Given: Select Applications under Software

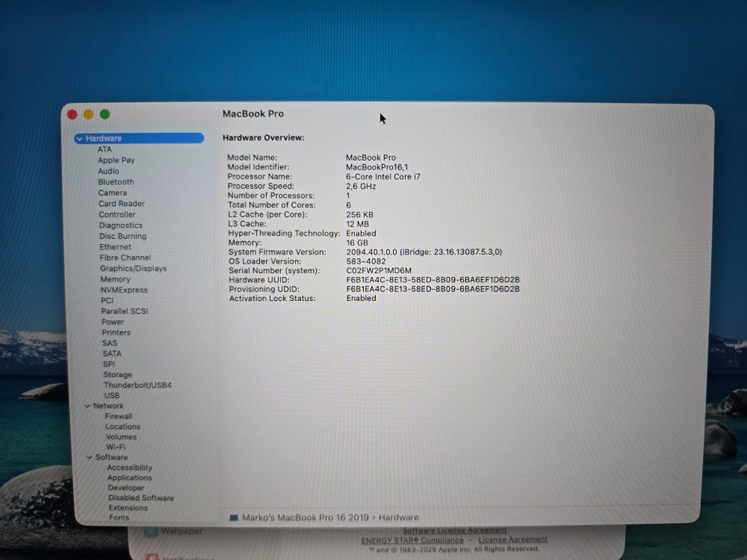Looking at the screenshot, I should (130, 478).
